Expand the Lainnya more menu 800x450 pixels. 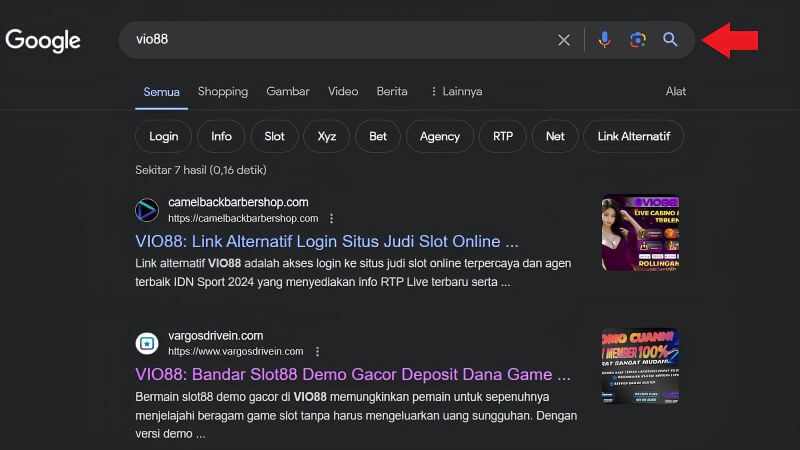(x=456, y=91)
